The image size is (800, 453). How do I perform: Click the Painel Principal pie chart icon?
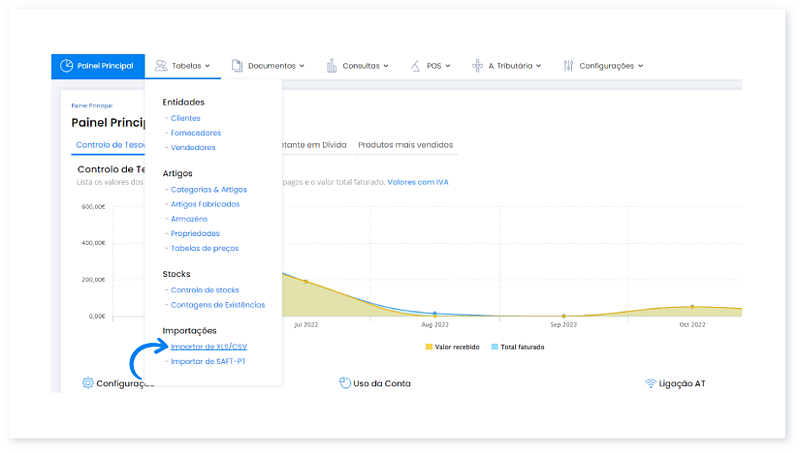pos(66,66)
